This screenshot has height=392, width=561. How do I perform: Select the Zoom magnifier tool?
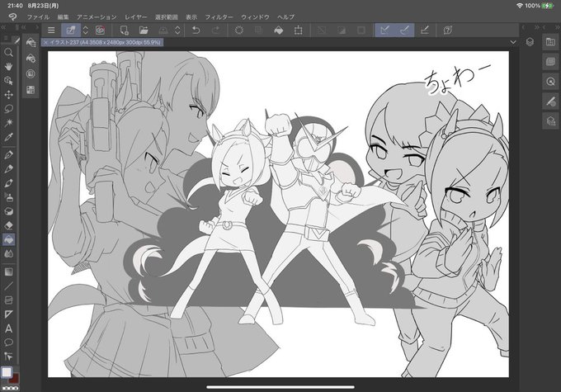pos(8,53)
